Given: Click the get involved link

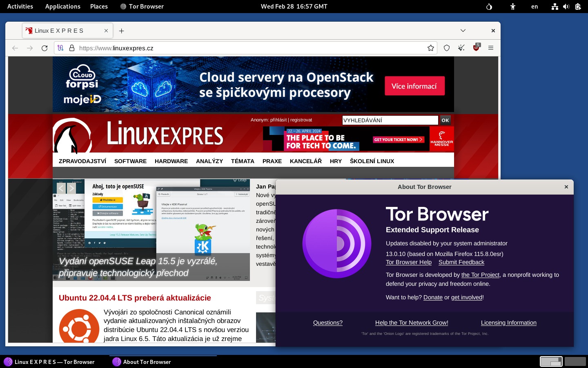Looking at the screenshot, I should point(467,298).
